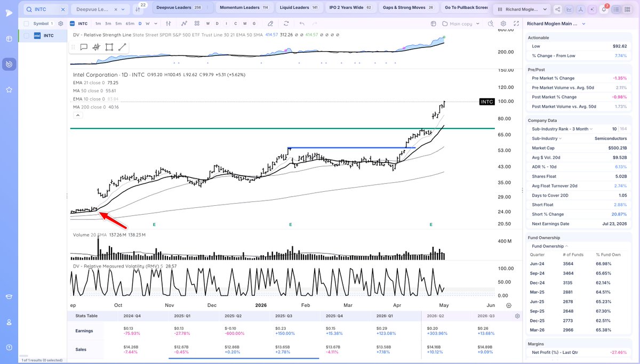The width and height of the screenshot is (640, 364).
Task: Clear the INTC search with X icon
Action: point(63,10)
